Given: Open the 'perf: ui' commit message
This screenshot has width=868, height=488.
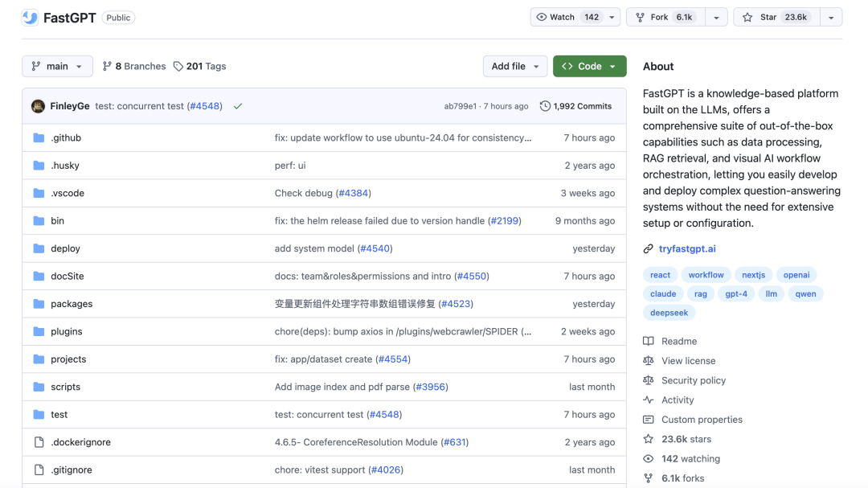Looking at the screenshot, I should pos(290,165).
